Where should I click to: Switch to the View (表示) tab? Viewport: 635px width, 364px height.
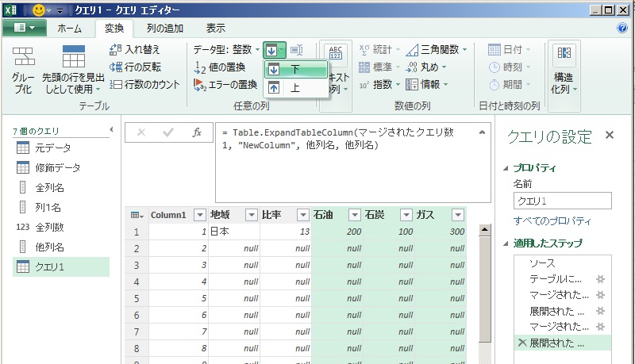(215, 29)
